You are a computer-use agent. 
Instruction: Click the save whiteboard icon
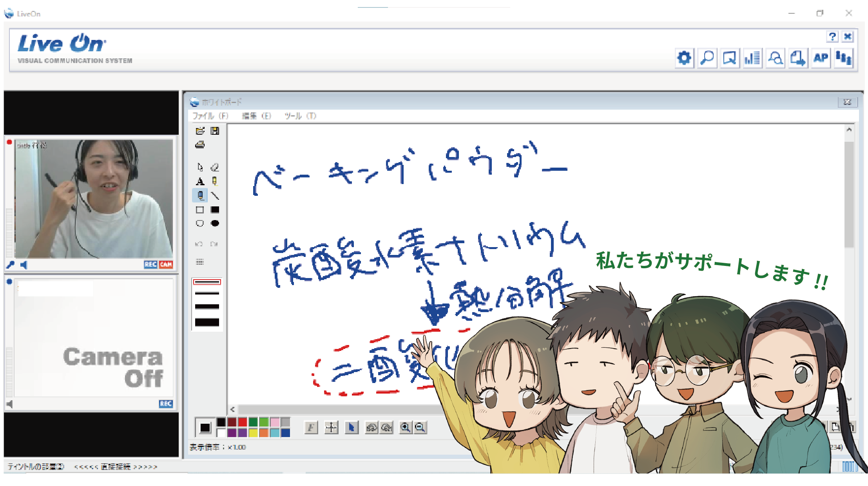tap(215, 131)
